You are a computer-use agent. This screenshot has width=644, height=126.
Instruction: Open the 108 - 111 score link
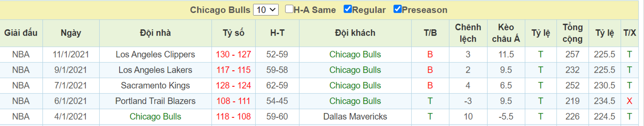tap(233, 101)
